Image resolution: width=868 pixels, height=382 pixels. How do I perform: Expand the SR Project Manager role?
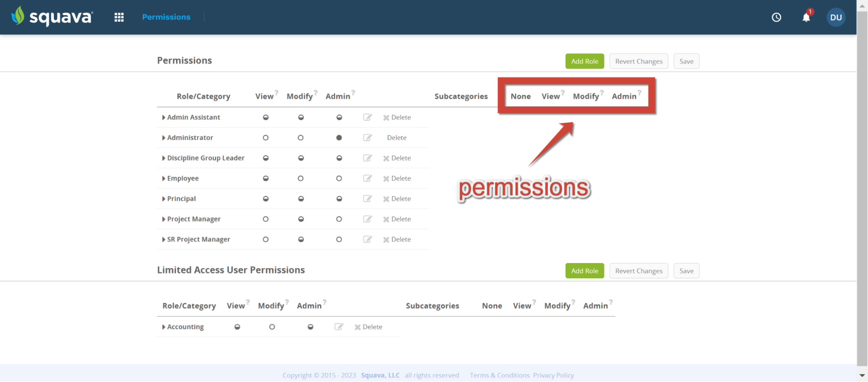pyautogui.click(x=164, y=240)
